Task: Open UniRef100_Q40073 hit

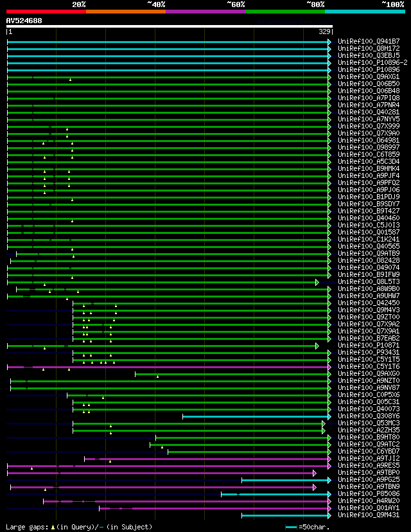Action: point(369,409)
